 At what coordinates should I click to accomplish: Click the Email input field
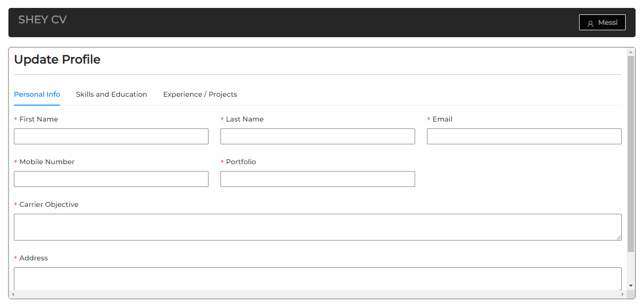click(524, 136)
